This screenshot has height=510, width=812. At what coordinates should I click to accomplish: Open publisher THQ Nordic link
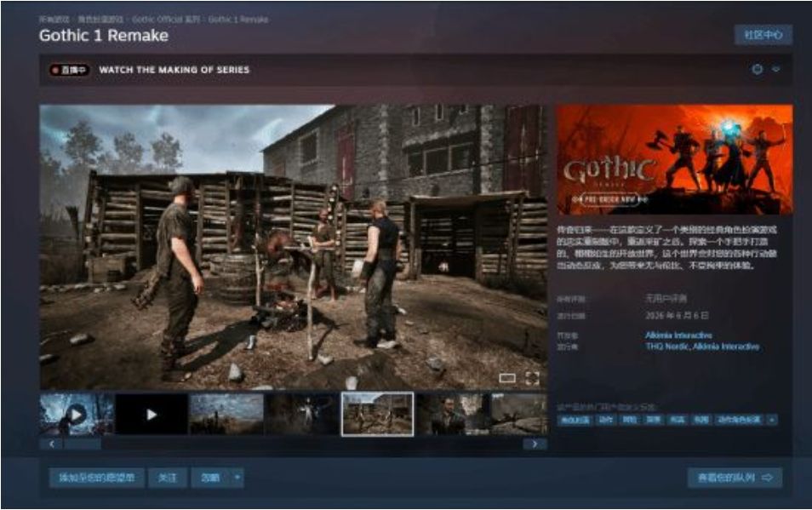click(667, 347)
